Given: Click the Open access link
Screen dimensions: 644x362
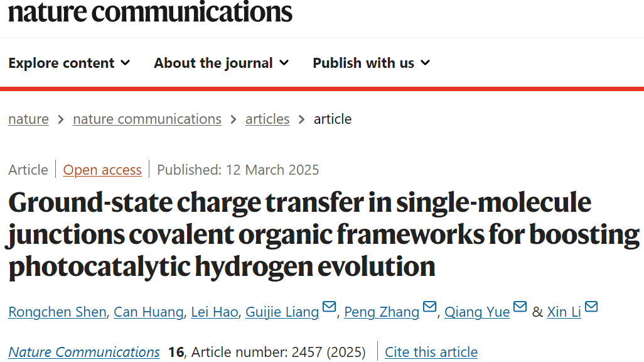Looking at the screenshot, I should tap(102, 170).
